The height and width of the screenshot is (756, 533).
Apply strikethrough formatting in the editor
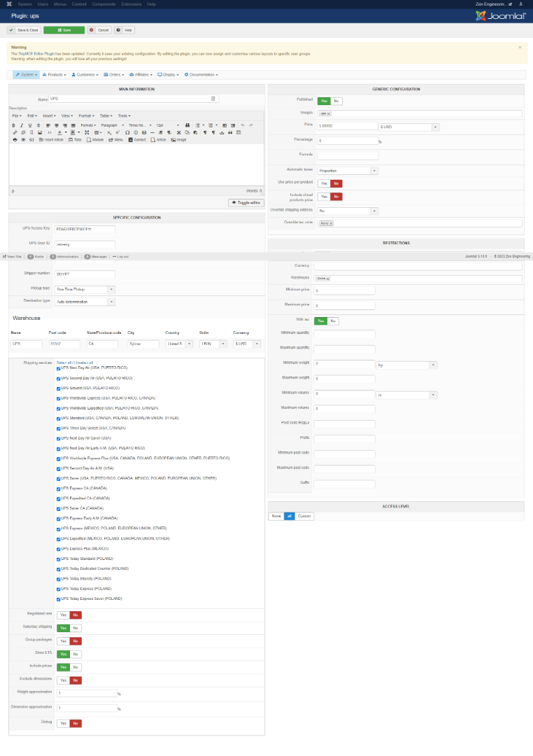(38, 125)
